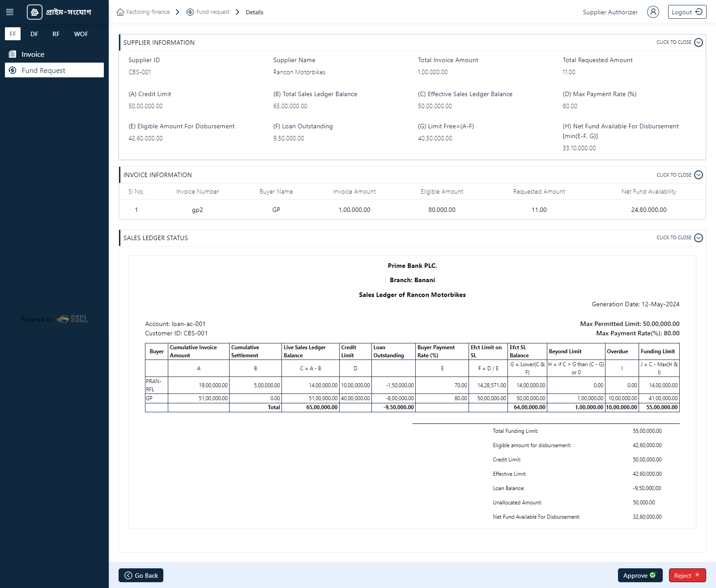This screenshot has width=716, height=588.
Task: Open the user profile avatar icon
Action: (653, 12)
